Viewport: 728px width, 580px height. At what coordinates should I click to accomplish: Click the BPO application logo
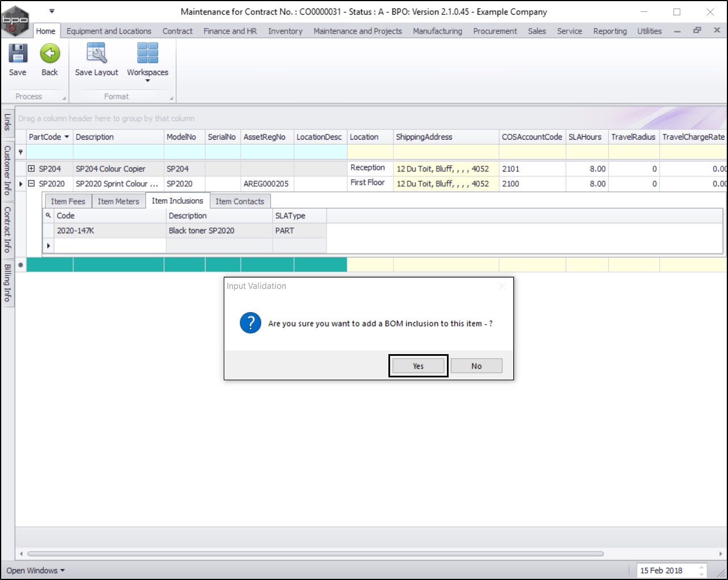coord(15,20)
